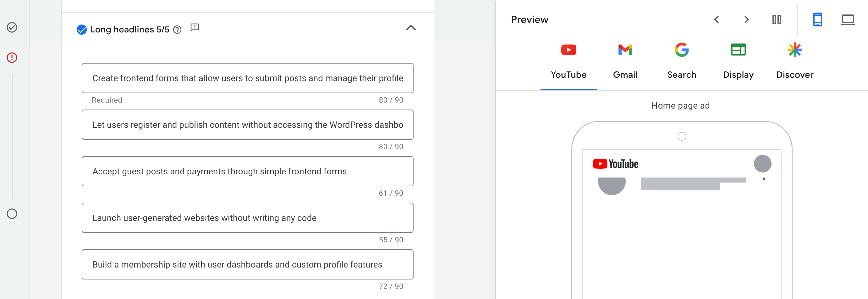Image resolution: width=868 pixels, height=299 pixels.
Task: Switch preview to mobile device
Action: (817, 20)
